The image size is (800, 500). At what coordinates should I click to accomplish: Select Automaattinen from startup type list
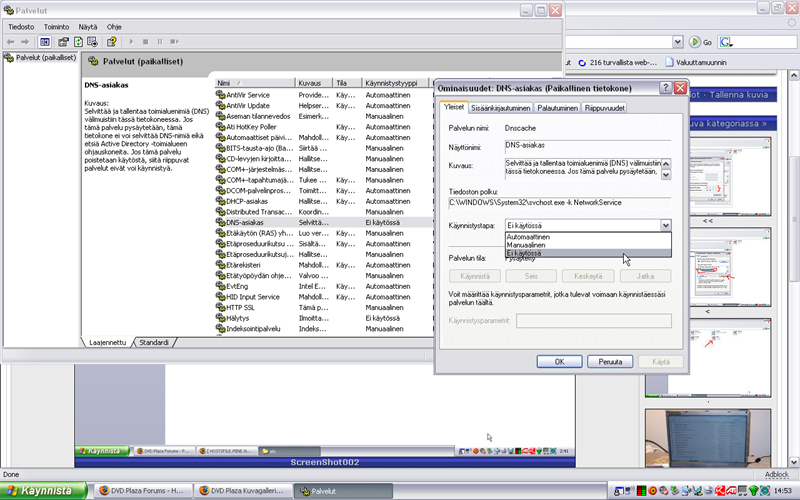[528, 237]
